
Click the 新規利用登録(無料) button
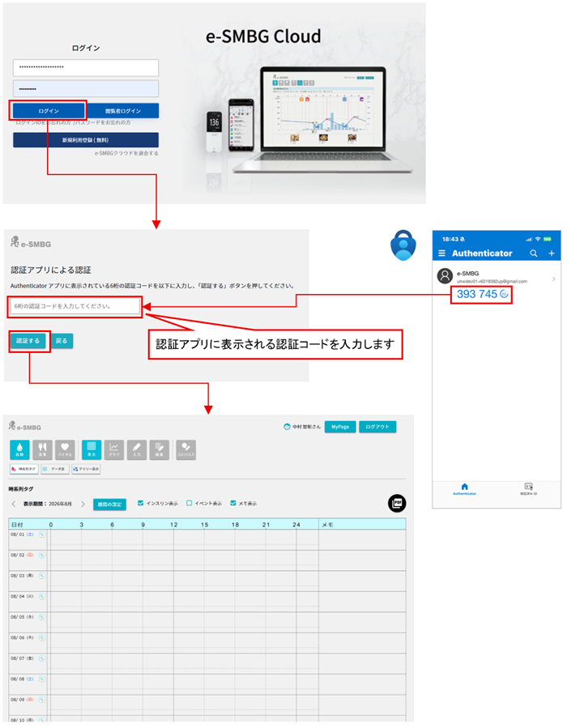[86, 140]
